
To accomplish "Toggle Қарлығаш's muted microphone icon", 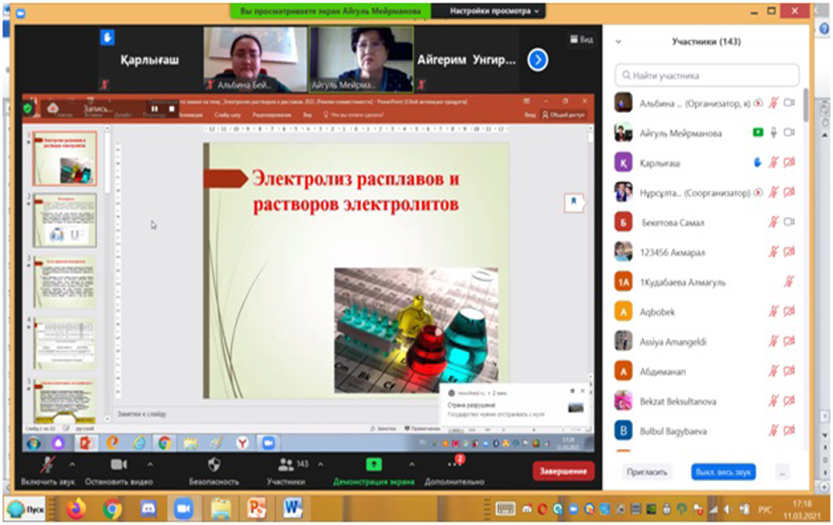I will pyautogui.click(x=774, y=163).
